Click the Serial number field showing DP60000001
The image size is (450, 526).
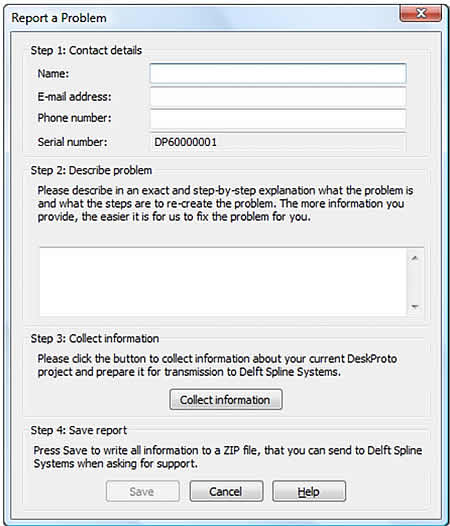tap(278, 142)
